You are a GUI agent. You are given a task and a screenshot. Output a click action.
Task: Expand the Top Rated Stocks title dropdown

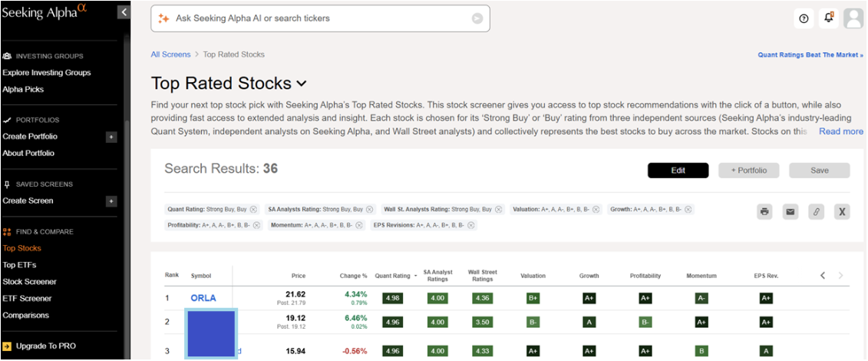pyautogui.click(x=301, y=84)
